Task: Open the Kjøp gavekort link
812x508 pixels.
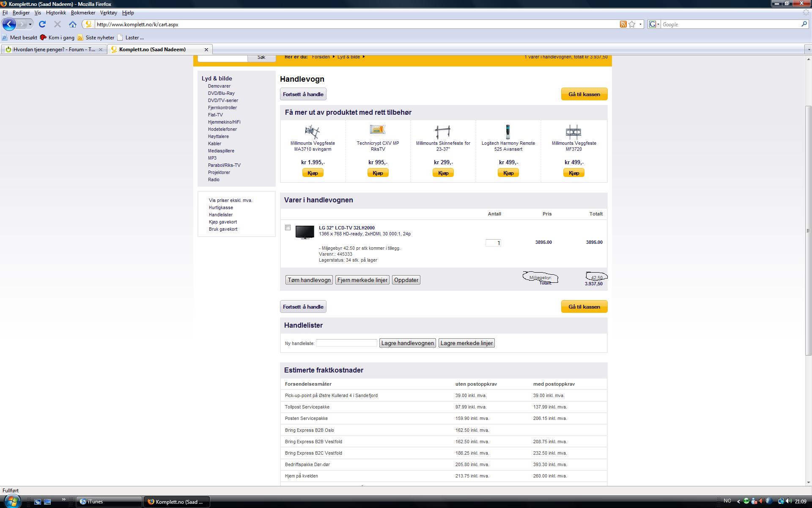Action: (x=222, y=222)
